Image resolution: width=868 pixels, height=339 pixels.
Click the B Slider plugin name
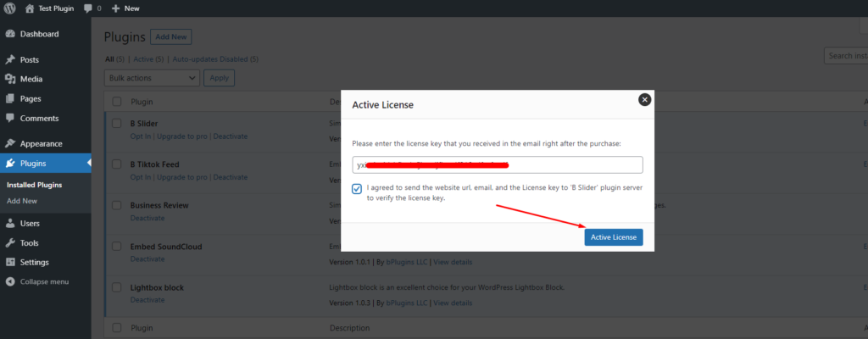click(x=144, y=124)
